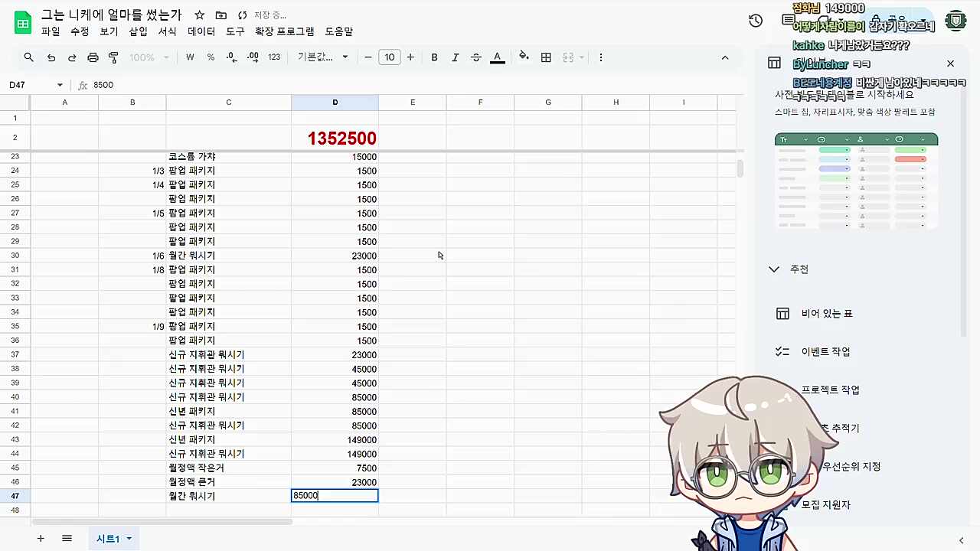Toggle italic formatting
The height and width of the screenshot is (551, 980).
[456, 57]
